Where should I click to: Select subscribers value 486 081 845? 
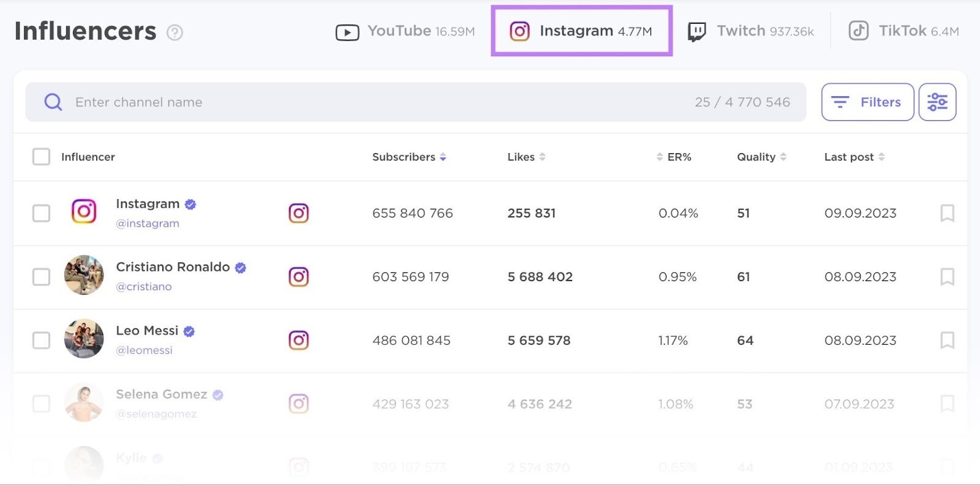point(412,340)
